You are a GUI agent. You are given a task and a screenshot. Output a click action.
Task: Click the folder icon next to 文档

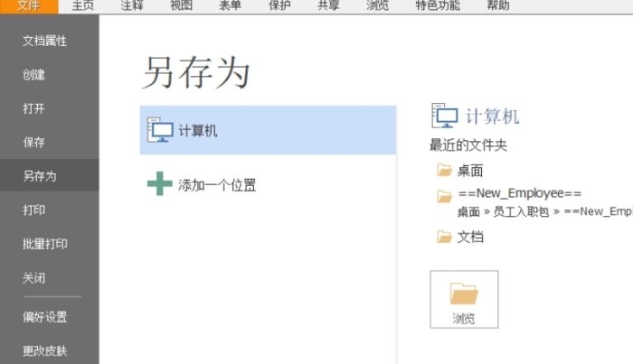pyautogui.click(x=444, y=237)
